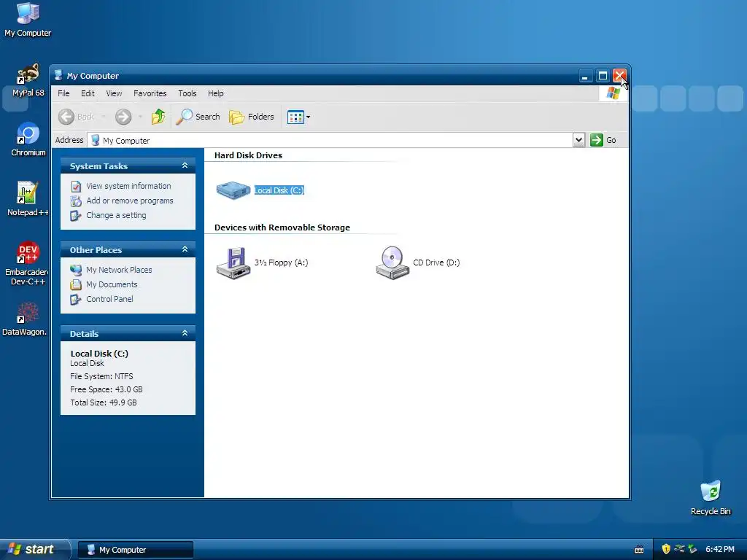Click inside the Address input field

point(330,141)
